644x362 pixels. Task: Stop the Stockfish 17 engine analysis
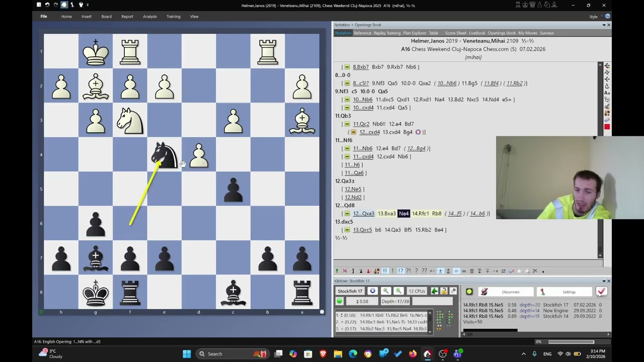point(373,291)
